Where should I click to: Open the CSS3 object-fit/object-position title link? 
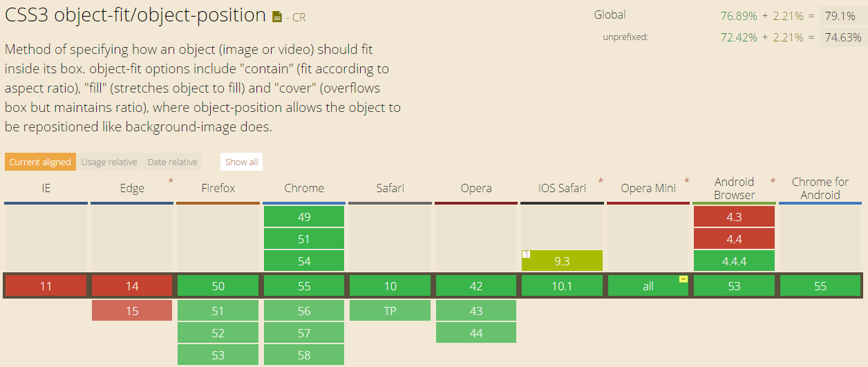135,15
